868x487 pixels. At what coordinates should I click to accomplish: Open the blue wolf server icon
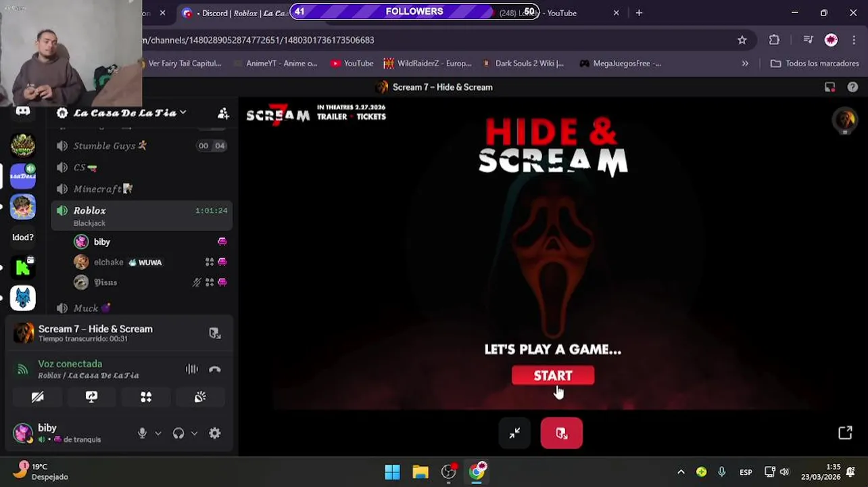pyautogui.click(x=23, y=298)
